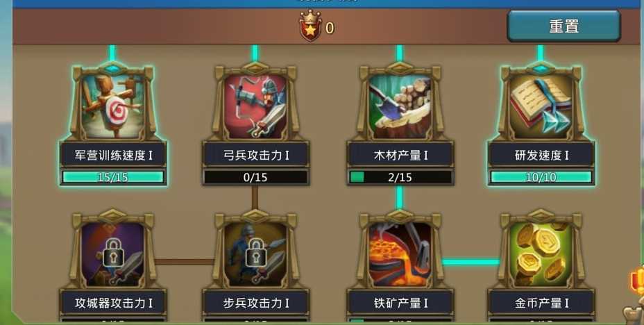Click the 10/10 progress bar under 研发速度
The height and width of the screenshot is (325, 644).
(x=541, y=177)
